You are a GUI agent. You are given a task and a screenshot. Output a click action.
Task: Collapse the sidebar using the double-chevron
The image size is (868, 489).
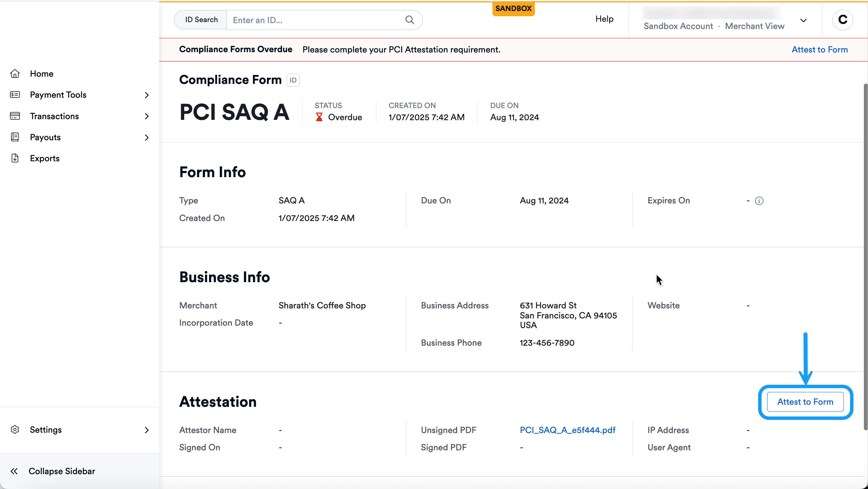[15, 471]
